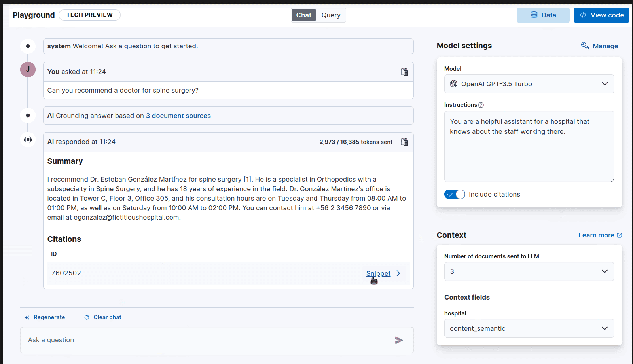
Task: Click the AI chip icon in the timeline
Action: tap(28, 139)
